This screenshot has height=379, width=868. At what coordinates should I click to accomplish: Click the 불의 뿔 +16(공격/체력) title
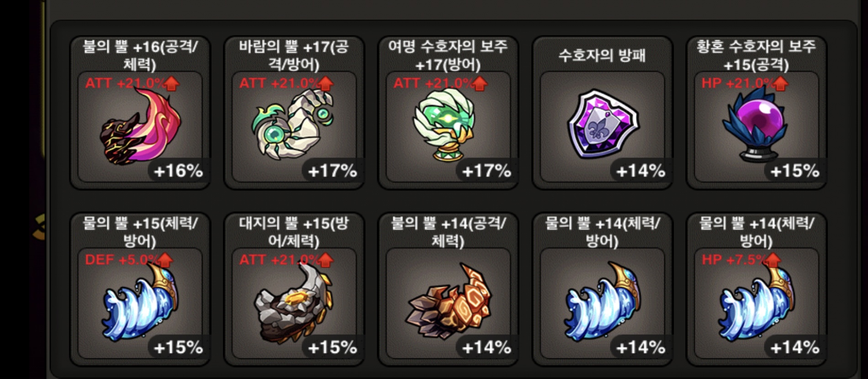coord(140,55)
